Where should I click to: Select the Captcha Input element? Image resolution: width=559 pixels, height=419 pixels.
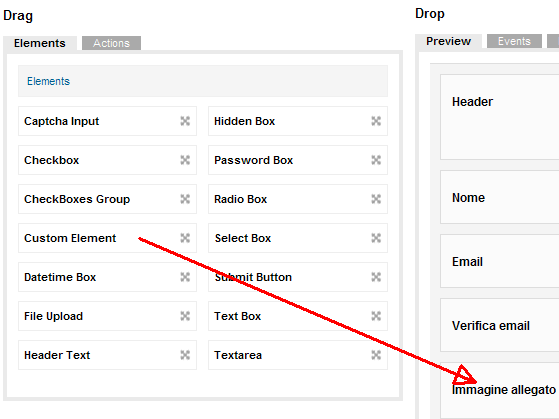107,121
